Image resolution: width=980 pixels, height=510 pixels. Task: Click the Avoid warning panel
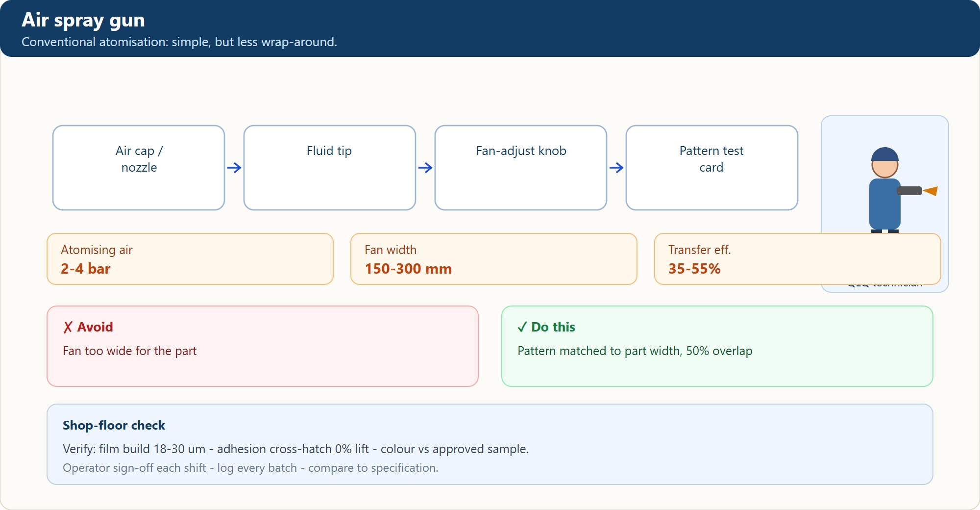pos(263,346)
